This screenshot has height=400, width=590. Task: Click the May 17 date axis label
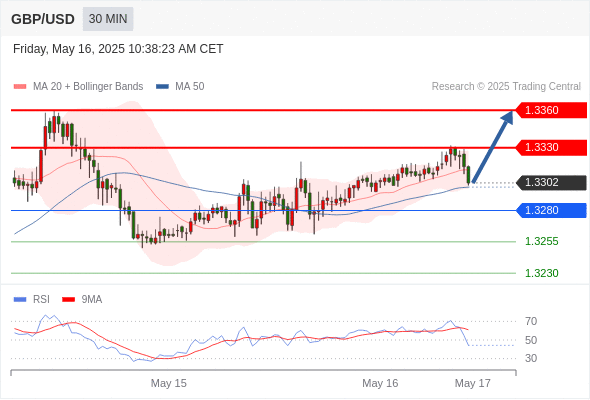[473, 383]
